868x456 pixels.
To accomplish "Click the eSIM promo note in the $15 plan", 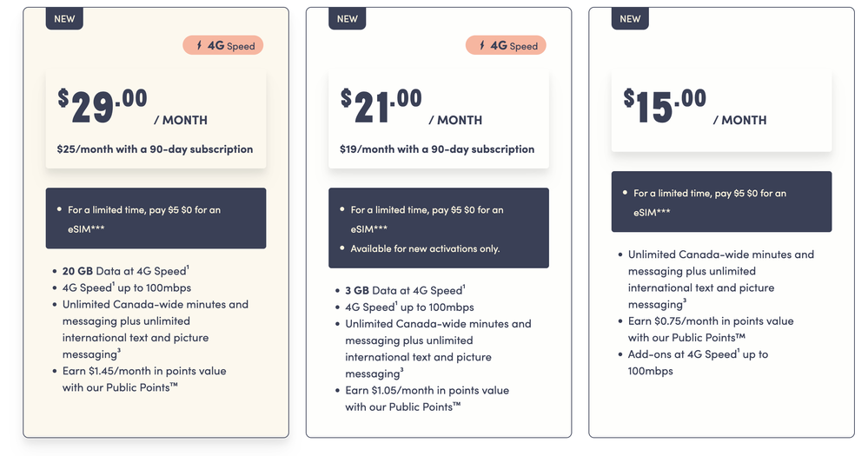I will pyautogui.click(x=709, y=202).
